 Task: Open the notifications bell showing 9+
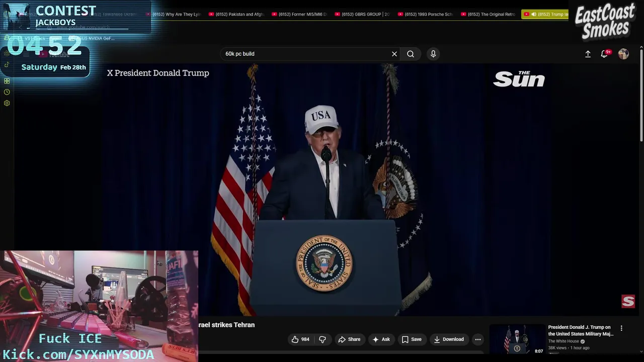(x=605, y=54)
